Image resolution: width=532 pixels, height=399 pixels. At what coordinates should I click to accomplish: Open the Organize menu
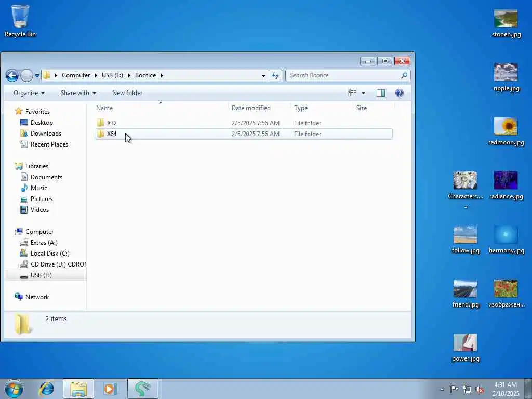coord(29,93)
